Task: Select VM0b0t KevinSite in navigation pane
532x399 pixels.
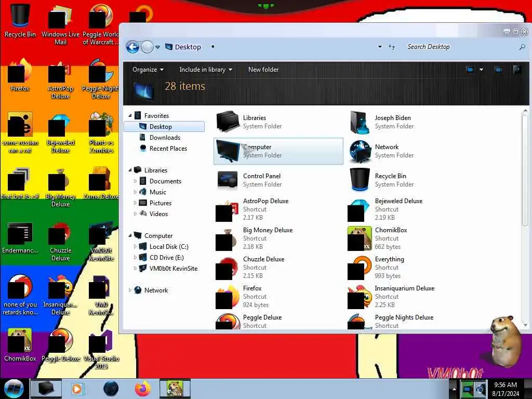Action: (x=173, y=269)
